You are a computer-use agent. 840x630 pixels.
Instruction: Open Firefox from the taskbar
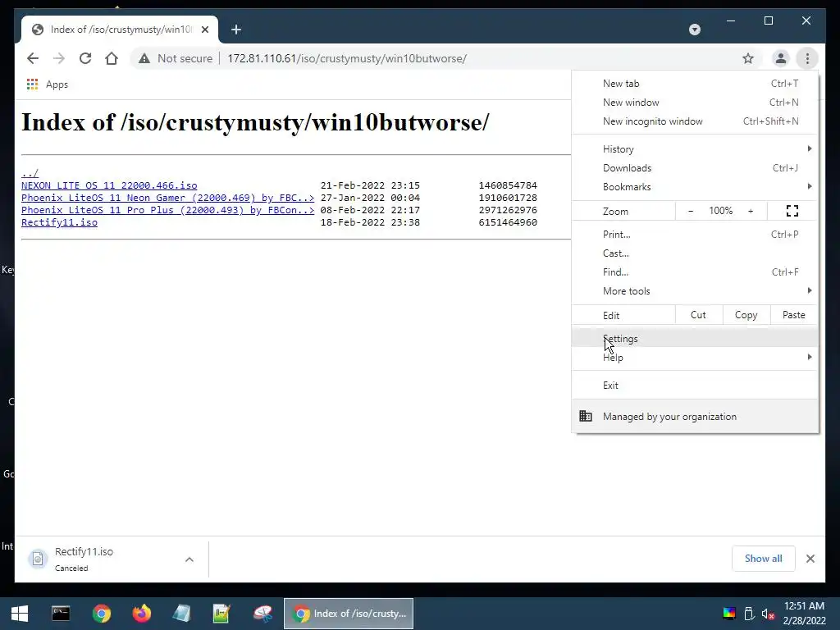141,614
